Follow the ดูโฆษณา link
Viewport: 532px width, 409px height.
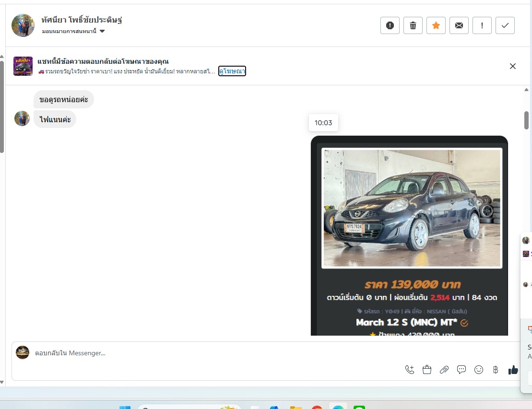click(232, 71)
